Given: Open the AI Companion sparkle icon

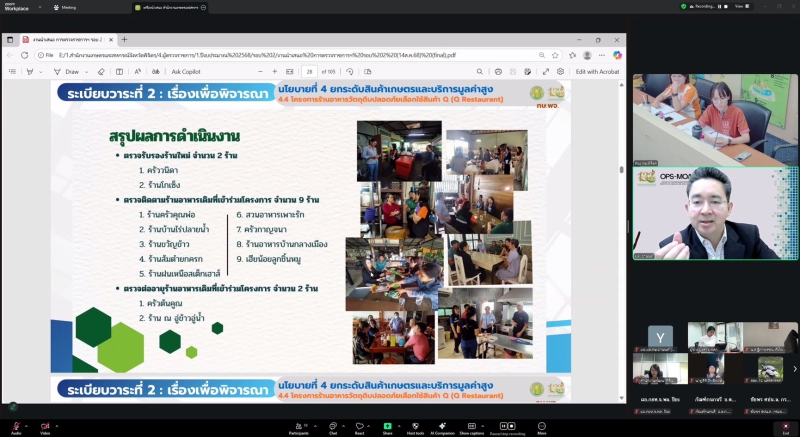Looking at the screenshot, I should tap(442, 428).
